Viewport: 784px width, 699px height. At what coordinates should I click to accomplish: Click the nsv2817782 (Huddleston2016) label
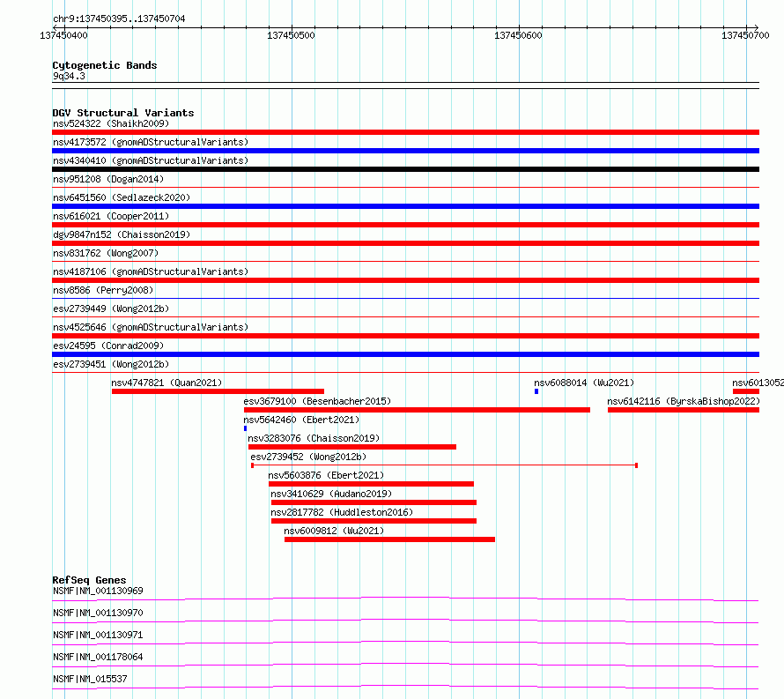[x=342, y=512]
